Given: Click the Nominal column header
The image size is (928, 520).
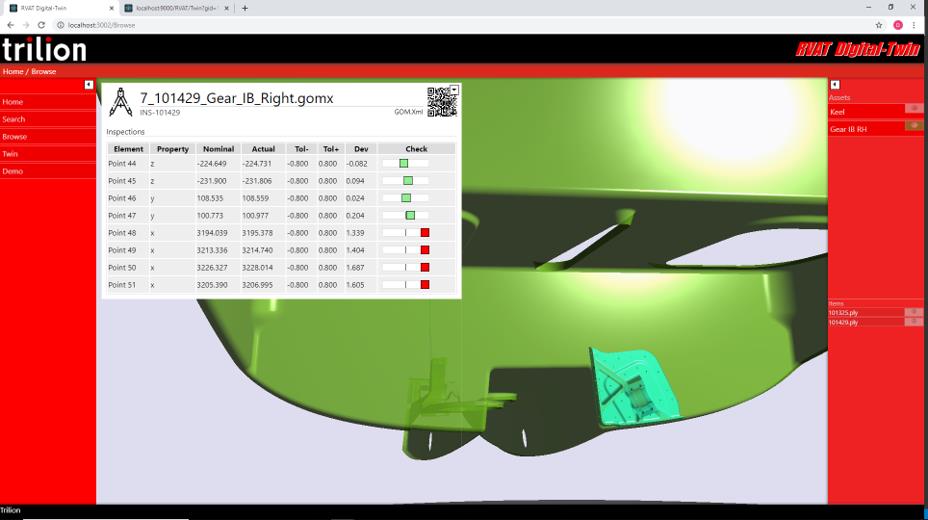Looking at the screenshot, I should 218,149.
